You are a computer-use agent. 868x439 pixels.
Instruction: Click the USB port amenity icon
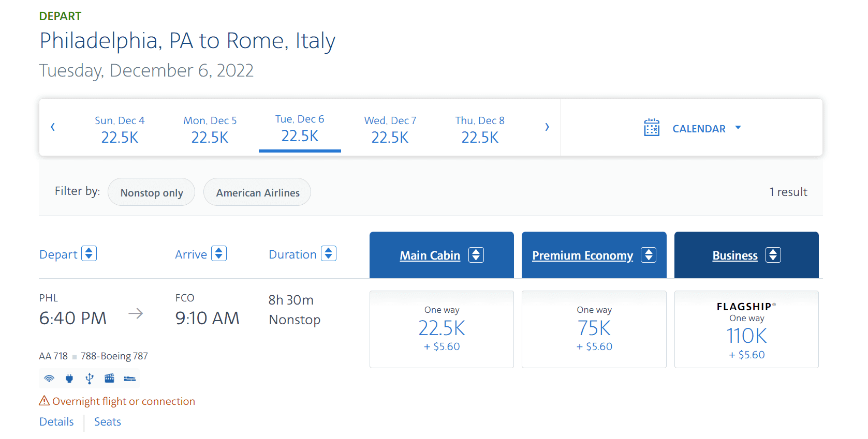[x=89, y=378]
